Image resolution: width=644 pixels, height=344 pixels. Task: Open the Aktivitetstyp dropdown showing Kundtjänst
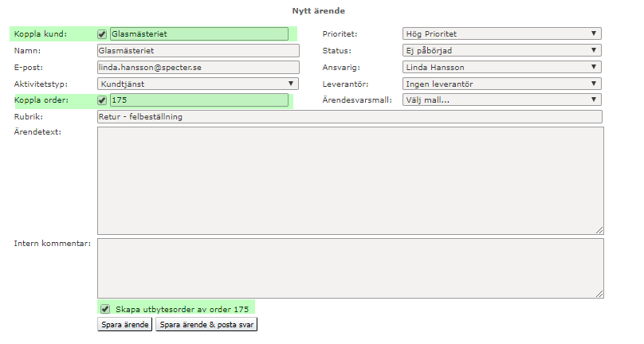(x=197, y=84)
